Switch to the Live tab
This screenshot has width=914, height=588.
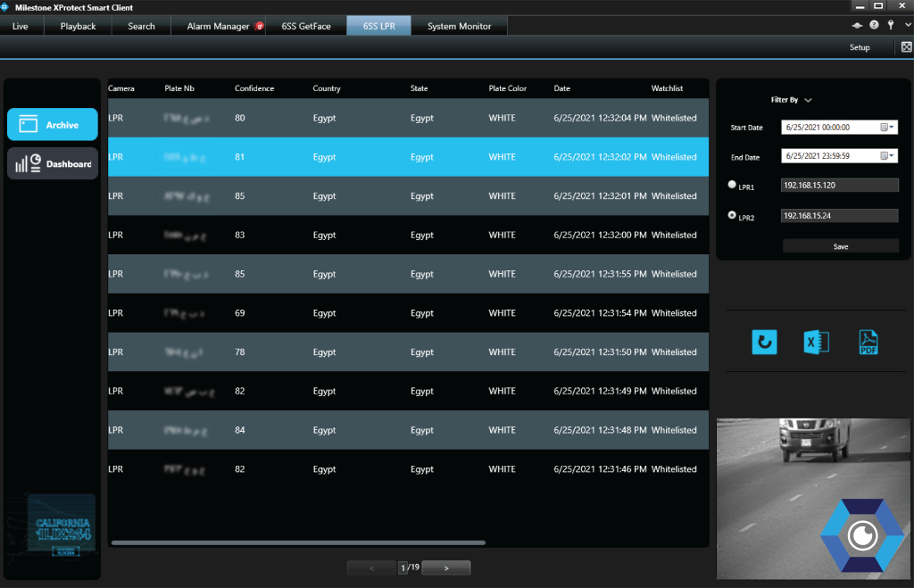coord(21,26)
